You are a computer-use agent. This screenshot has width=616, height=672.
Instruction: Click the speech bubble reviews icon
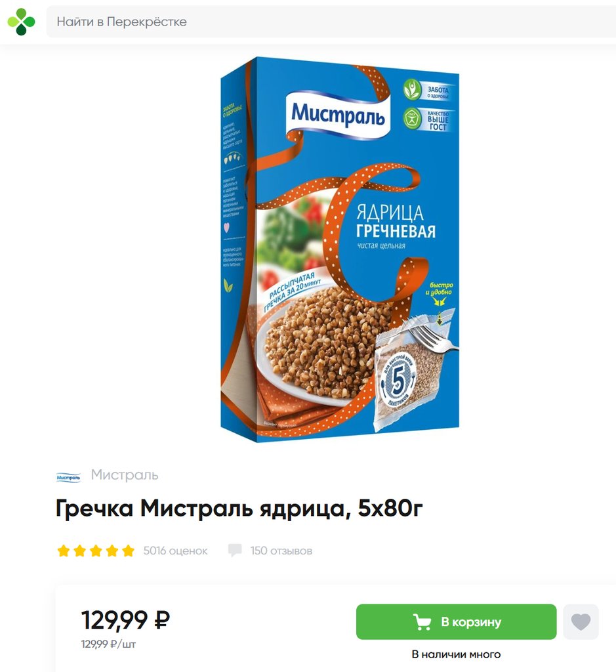pos(235,551)
